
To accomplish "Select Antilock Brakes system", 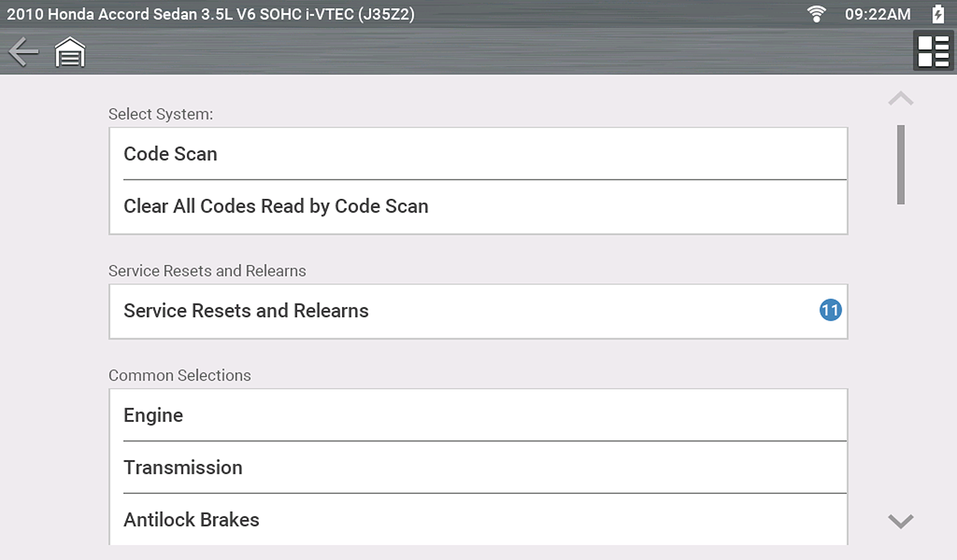I will click(478, 519).
